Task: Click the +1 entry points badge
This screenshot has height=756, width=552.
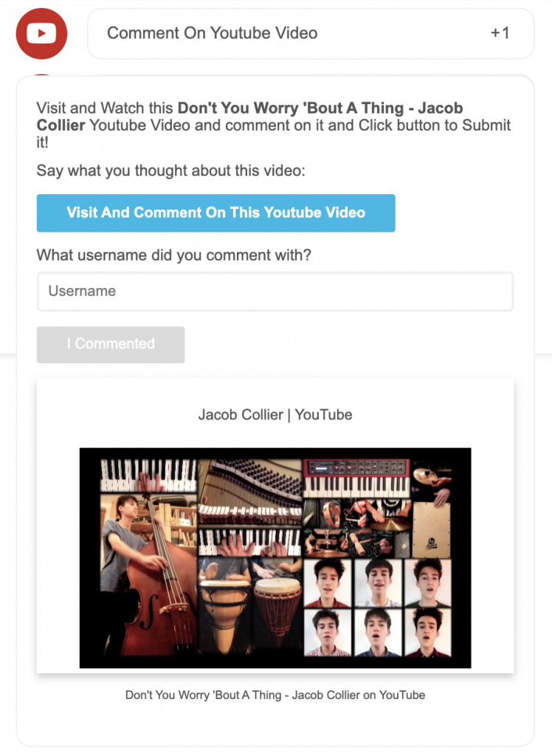Action: [500, 32]
